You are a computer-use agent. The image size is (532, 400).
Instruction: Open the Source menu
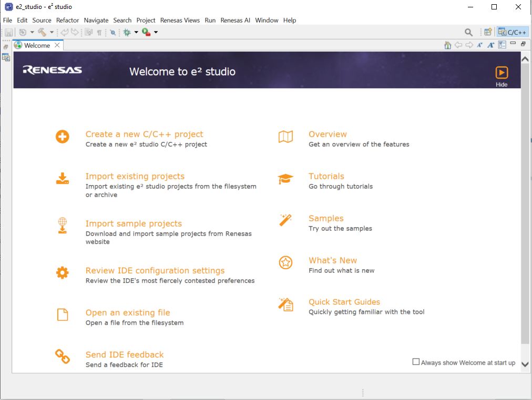42,20
